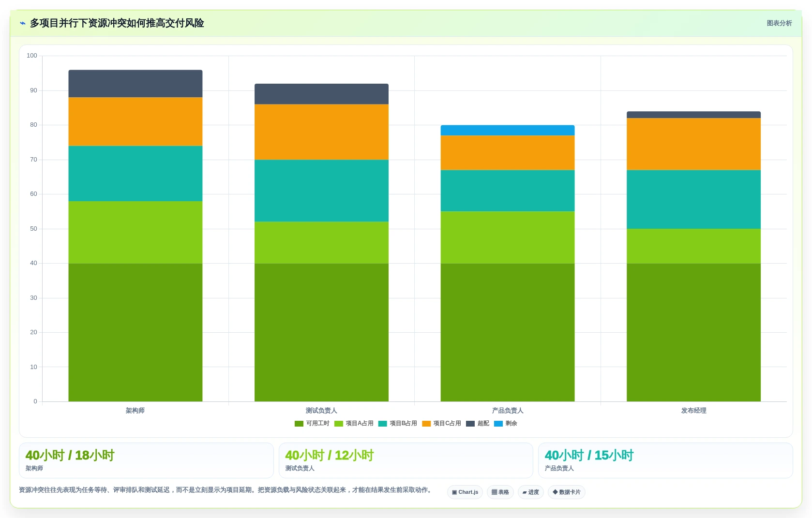Click the chart title 多项目并行下资源冲突如何推高交付风险
This screenshot has height=518, width=812.
[x=117, y=23]
